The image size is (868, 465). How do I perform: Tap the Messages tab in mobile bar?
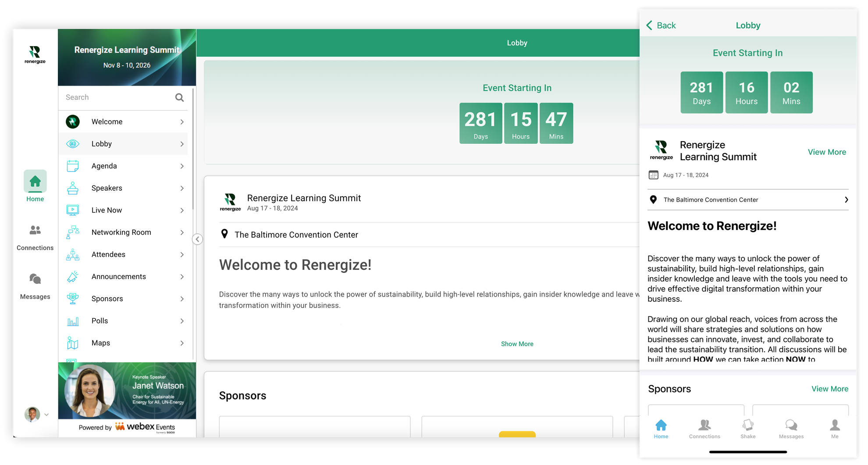(x=791, y=429)
